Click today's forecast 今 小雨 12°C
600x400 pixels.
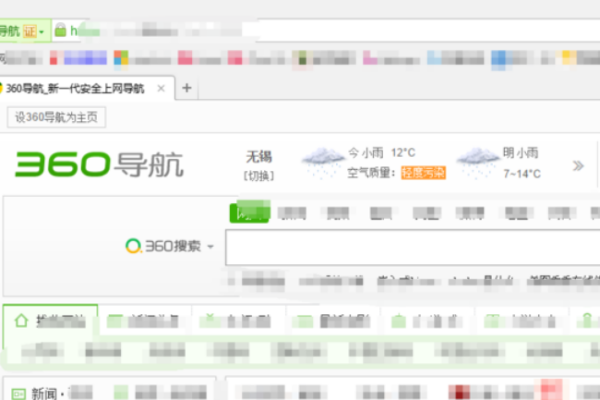pos(382,153)
